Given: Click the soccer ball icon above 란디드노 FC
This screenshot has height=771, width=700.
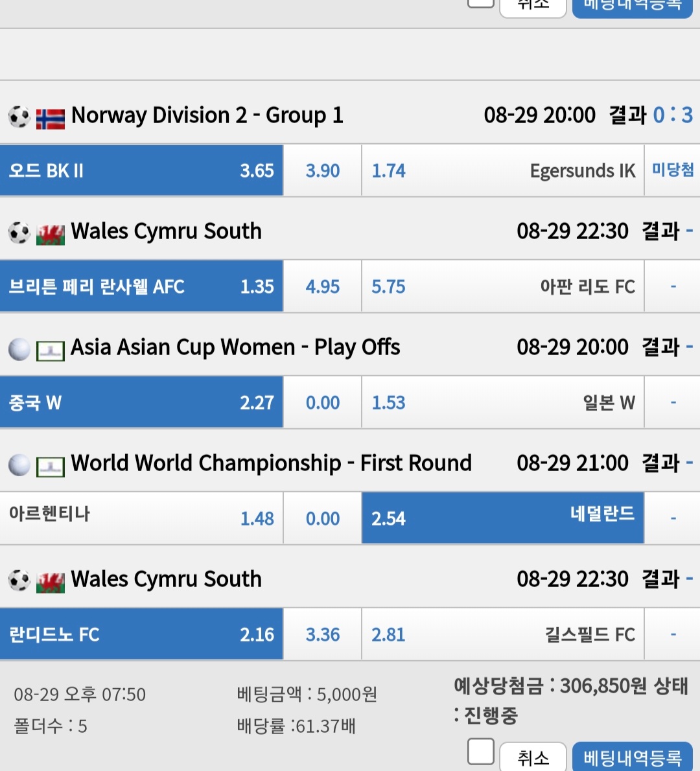Looking at the screenshot, I should (19, 581).
